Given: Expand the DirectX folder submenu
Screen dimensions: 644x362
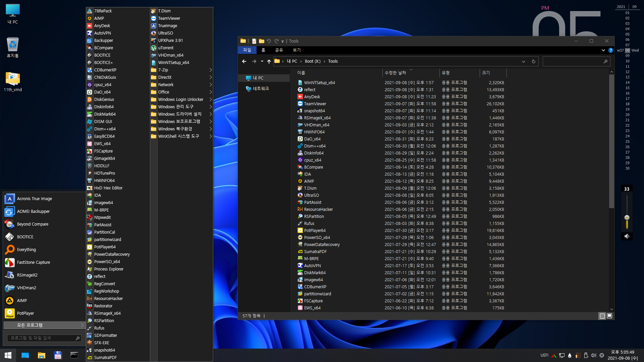Looking at the screenshot, I should click(x=181, y=77).
